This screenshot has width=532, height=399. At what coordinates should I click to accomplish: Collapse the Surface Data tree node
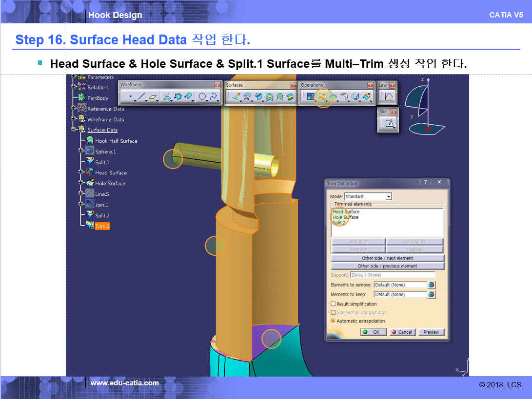(x=74, y=130)
